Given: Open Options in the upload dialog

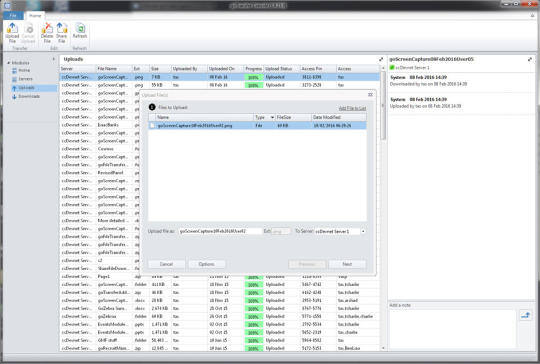Looking at the screenshot, I should (x=207, y=264).
